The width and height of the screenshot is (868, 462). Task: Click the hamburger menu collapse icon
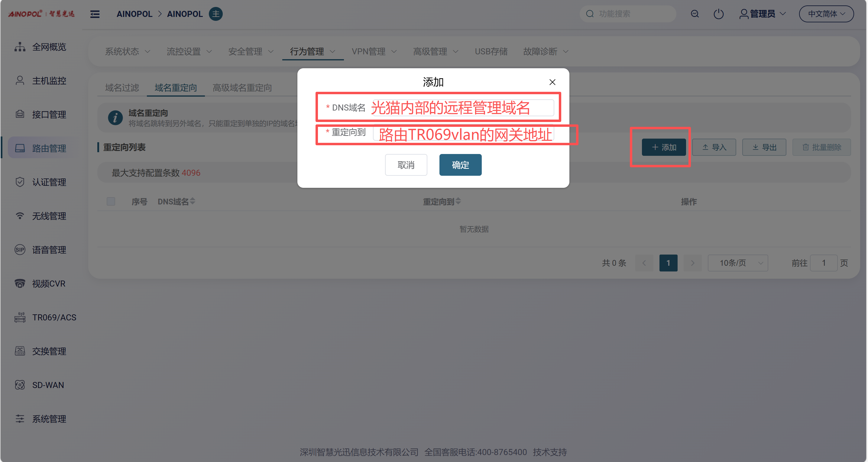95,14
